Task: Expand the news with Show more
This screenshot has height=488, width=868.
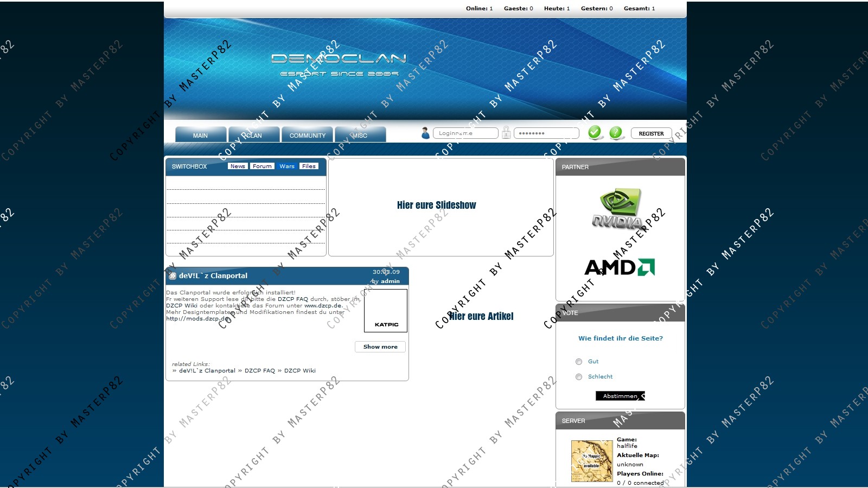Action: [380, 346]
